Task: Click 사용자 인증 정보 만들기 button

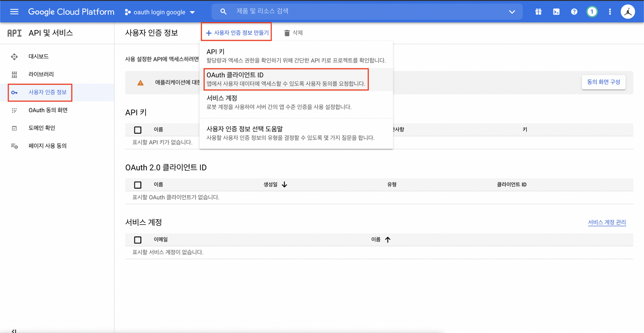Action: tap(236, 33)
